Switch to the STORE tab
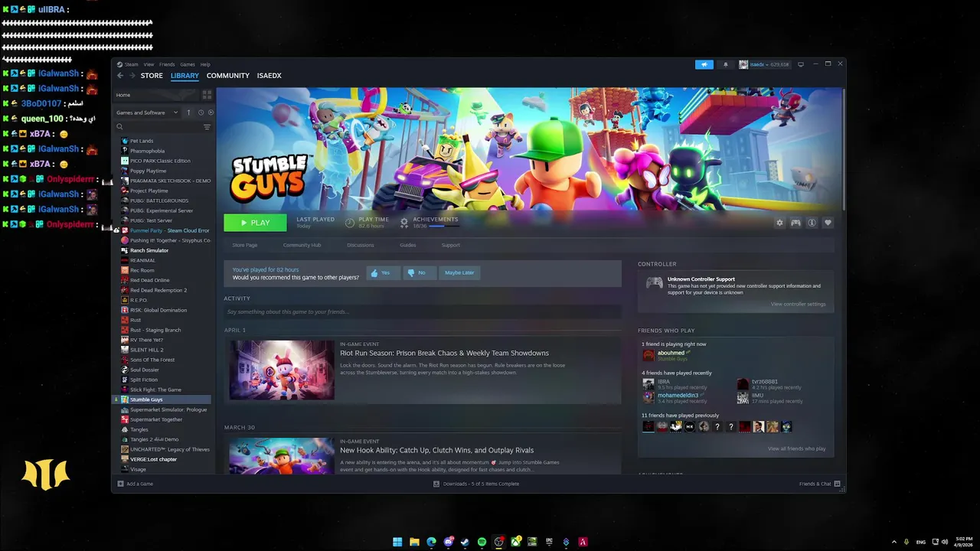This screenshot has height=551, width=980. (152, 76)
